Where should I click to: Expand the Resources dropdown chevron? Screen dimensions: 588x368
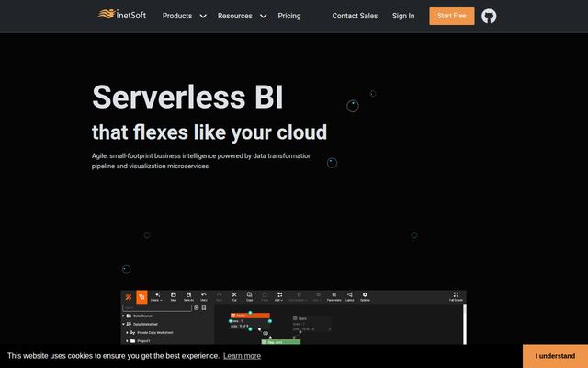pos(264,17)
